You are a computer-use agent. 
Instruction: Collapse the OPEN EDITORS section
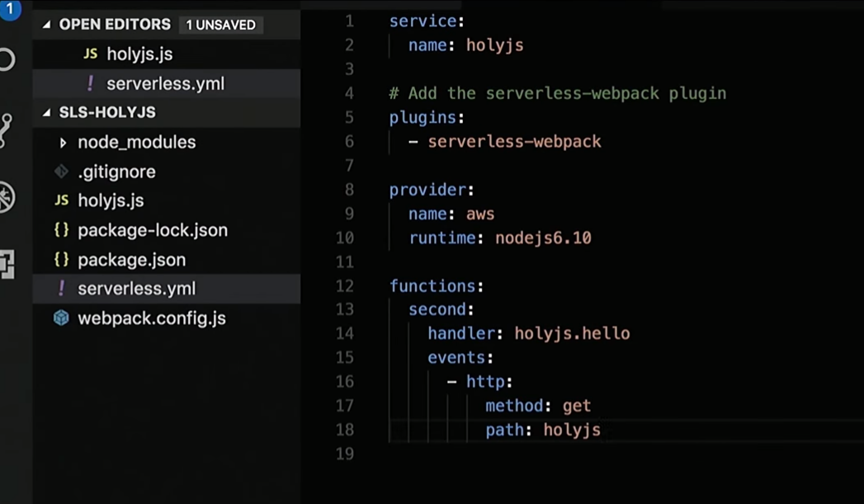tap(46, 25)
